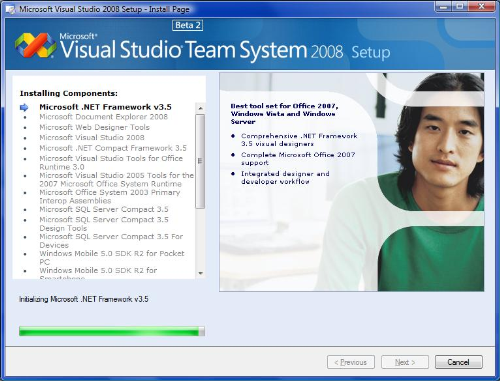
Task: Click the scroll up arrow in components list
Action: click(x=200, y=108)
